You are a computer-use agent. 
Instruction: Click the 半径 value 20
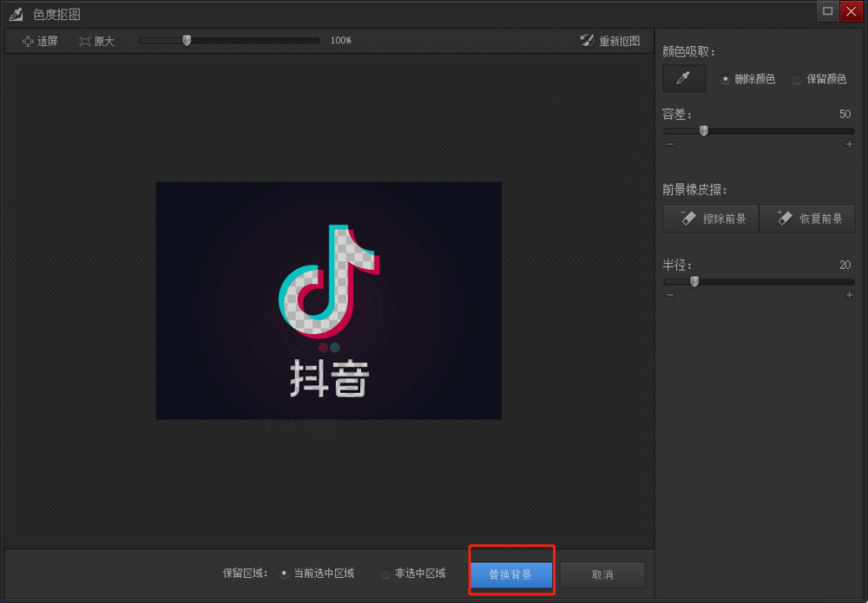tap(845, 265)
